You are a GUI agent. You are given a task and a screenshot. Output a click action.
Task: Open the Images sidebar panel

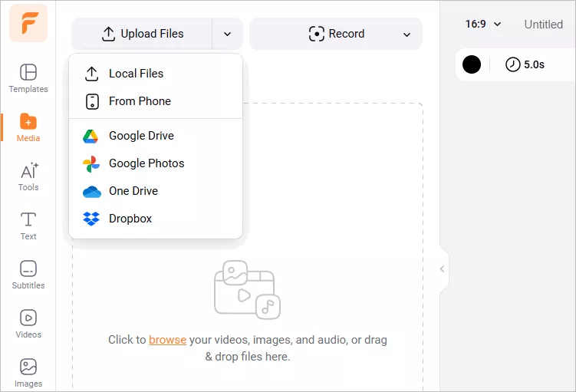pos(28,374)
